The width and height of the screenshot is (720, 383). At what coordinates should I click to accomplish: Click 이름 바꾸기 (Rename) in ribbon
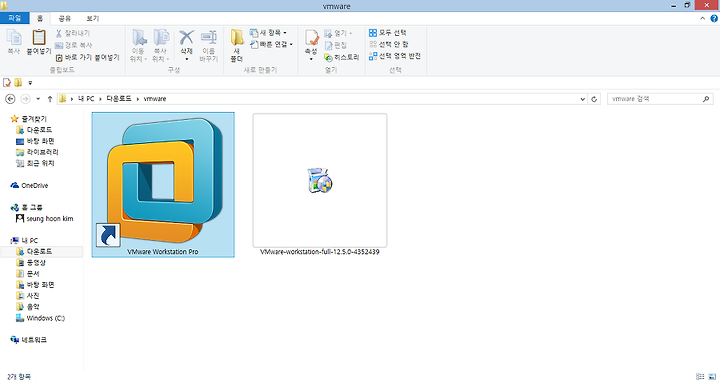[x=208, y=45]
